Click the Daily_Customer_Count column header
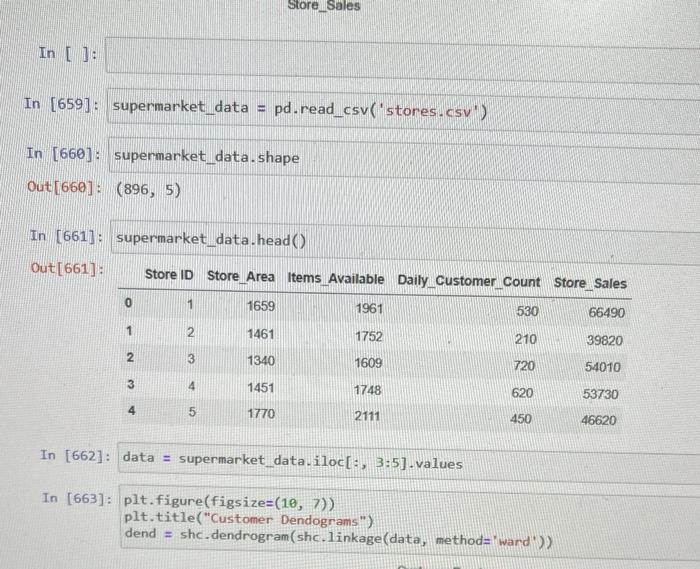Viewport: 700px width, 569px height. (469, 281)
